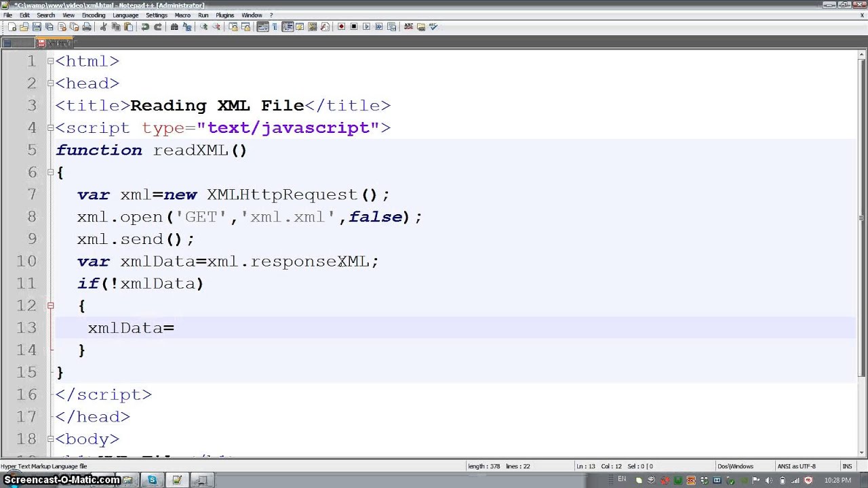Collapse the function brace fold line 6
This screenshot has width=868, height=488.
pyautogui.click(x=50, y=173)
